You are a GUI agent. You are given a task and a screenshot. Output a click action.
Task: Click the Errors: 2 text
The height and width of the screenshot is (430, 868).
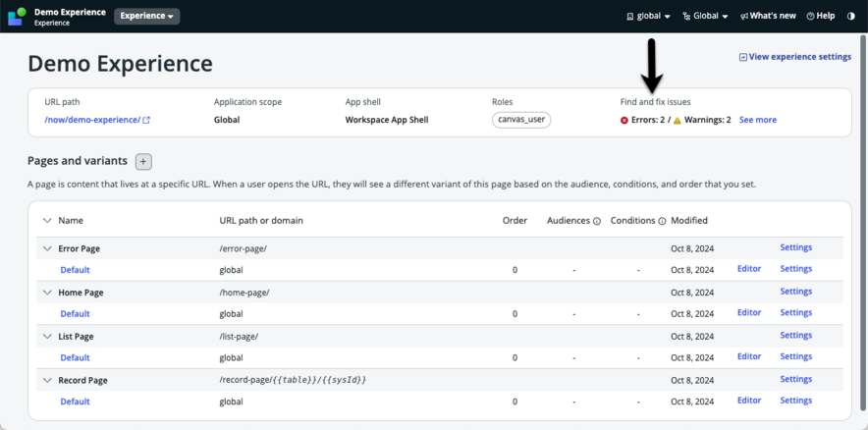click(x=648, y=120)
